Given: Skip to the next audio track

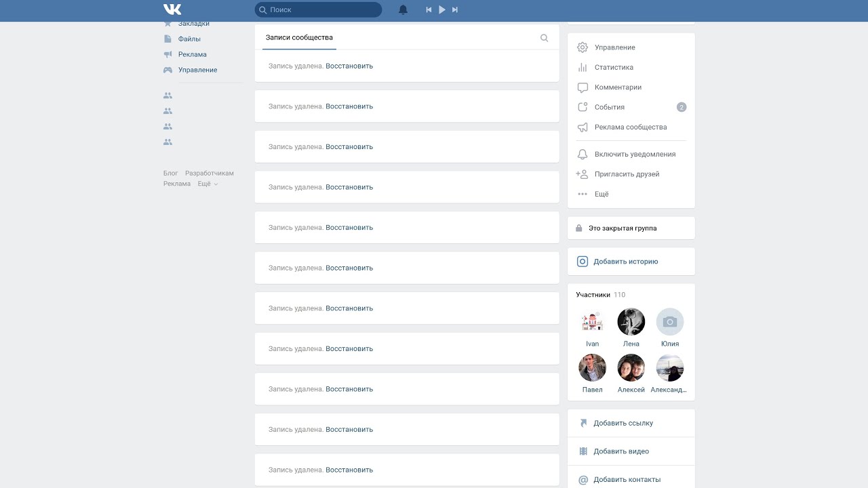Looking at the screenshot, I should coord(455,9).
